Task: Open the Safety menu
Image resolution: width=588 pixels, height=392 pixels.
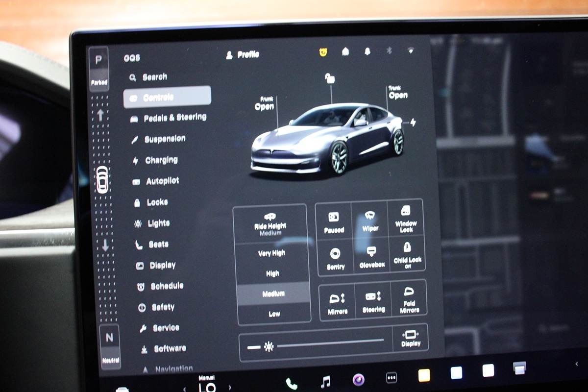Action: coord(156,307)
